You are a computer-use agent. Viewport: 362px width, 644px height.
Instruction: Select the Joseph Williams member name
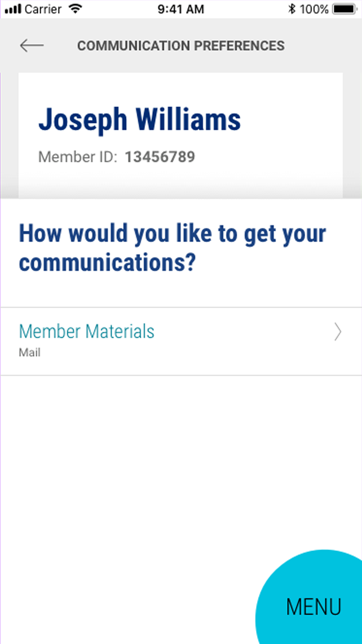click(139, 120)
